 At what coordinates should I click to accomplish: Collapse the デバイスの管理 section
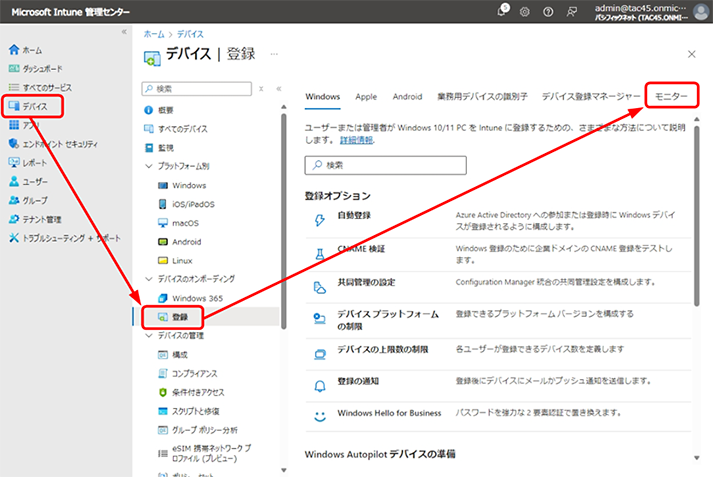(149, 336)
